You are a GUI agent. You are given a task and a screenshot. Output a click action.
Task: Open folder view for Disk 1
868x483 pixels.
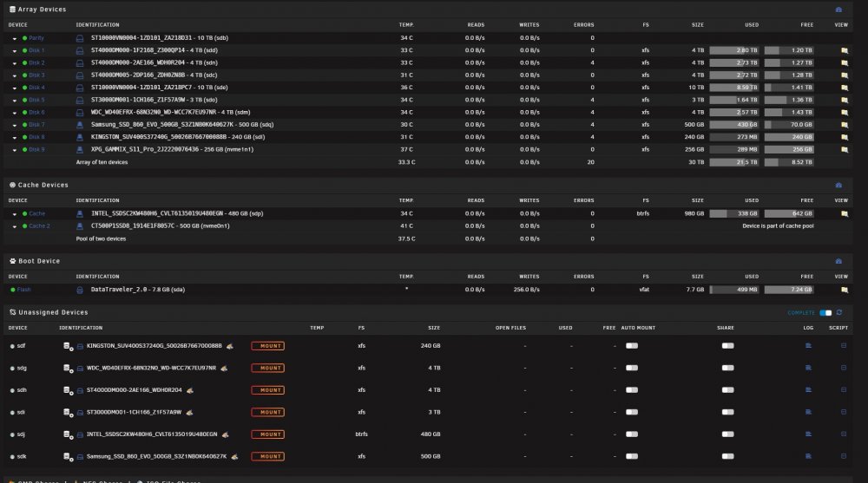(x=845, y=50)
